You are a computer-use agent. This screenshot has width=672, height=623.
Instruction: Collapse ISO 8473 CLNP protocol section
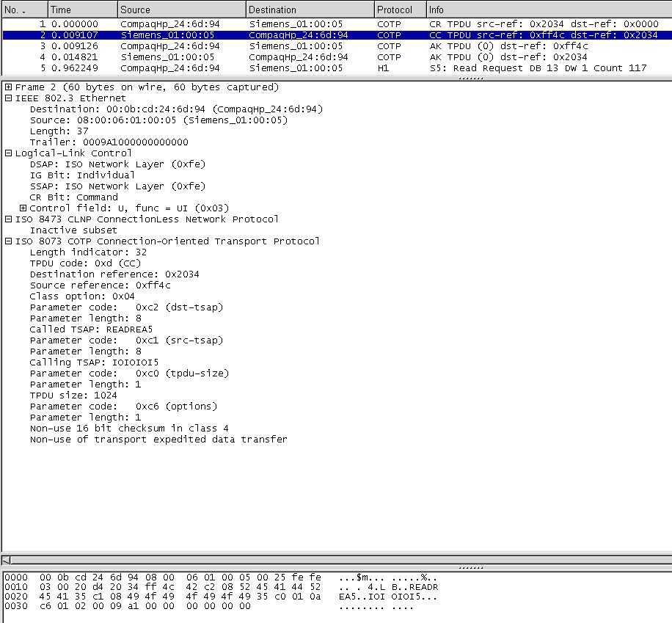click(8, 219)
